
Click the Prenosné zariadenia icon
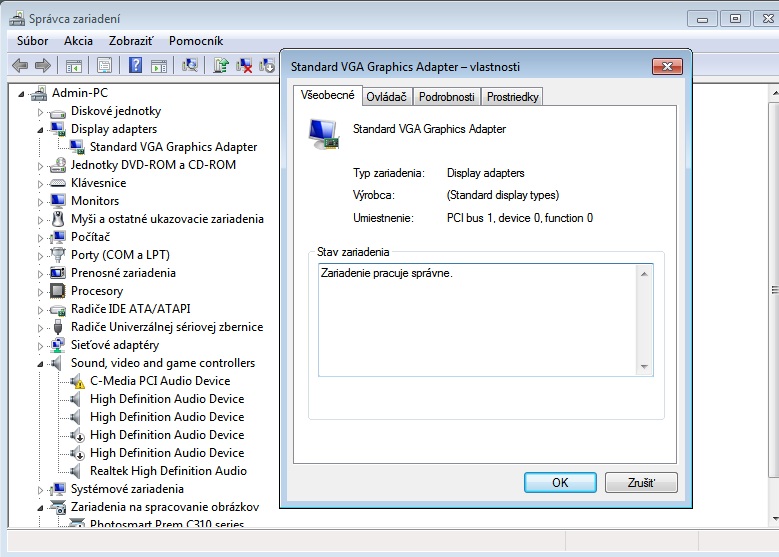(x=58, y=273)
